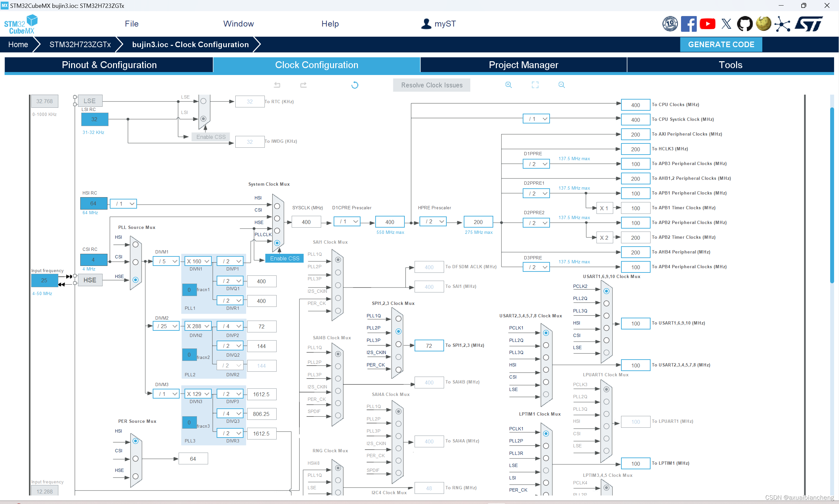Click the GENERATE CODE button

pyautogui.click(x=721, y=45)
